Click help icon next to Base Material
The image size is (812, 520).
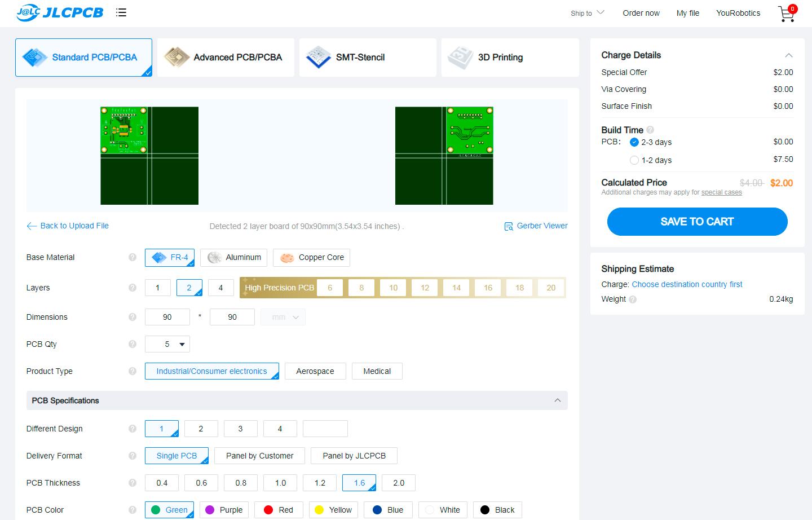(133, 257)
